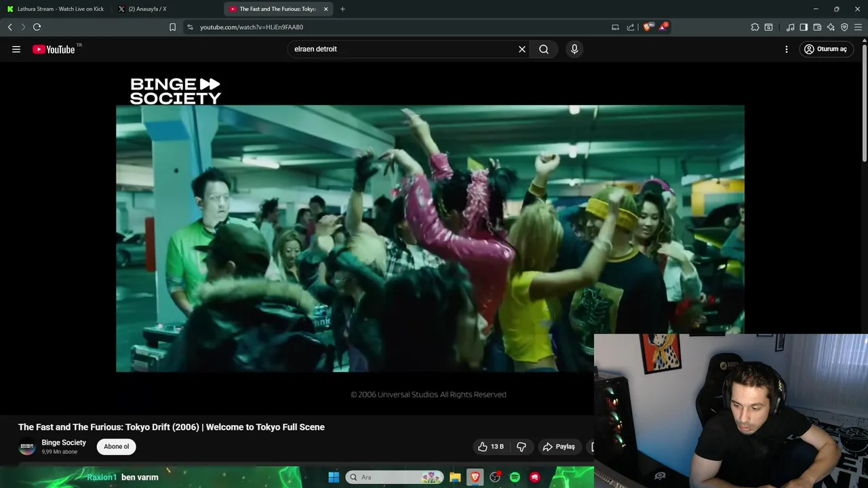Viewport: 868px width, 488px height.
Task: Open a new browser tab
Action: [x=342, y=9]
